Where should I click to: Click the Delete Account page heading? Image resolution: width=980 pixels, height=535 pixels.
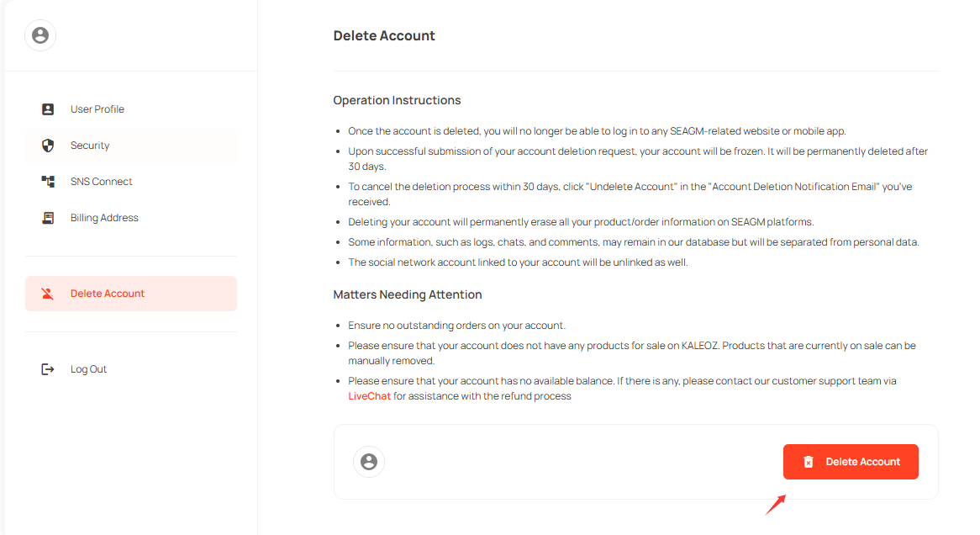pyautogui.click(x=384, y=36)
